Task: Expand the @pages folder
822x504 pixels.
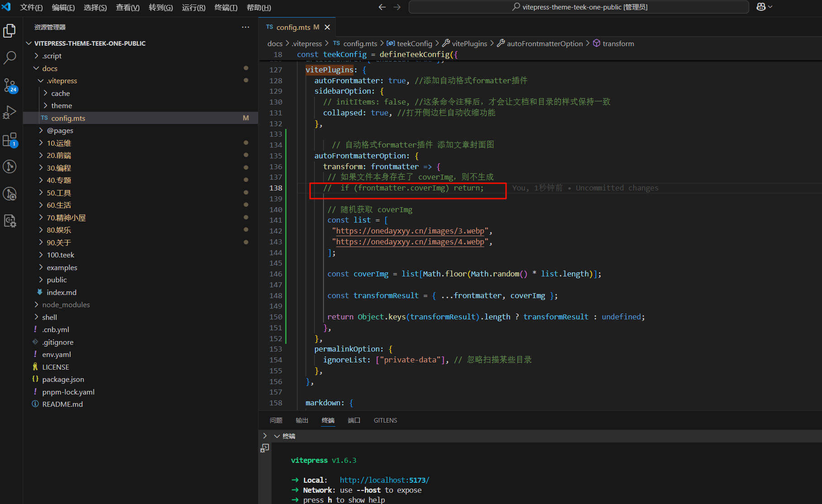Action: pyautogui.click(x=140, y=130)
